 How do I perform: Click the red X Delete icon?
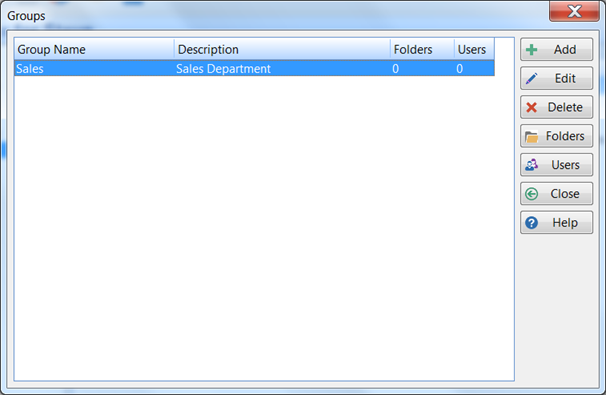[x=531, y=107]
